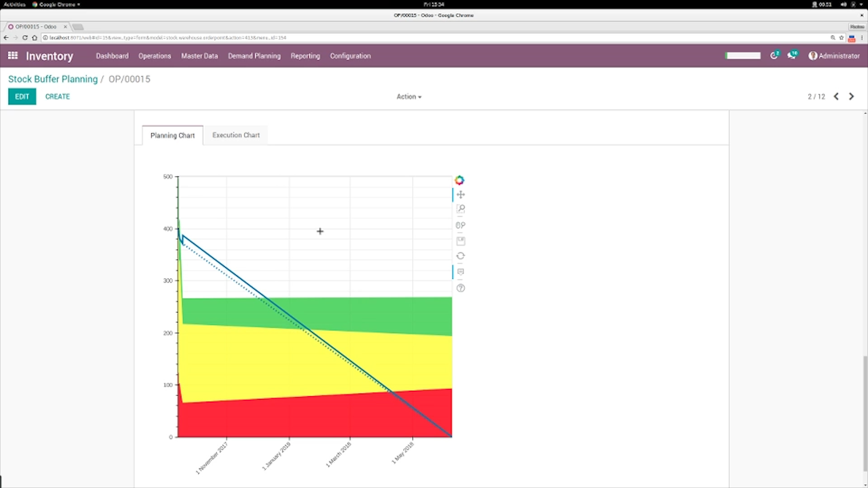Select the Box Zoom tool
This screenshot has width=868, height=488.
tap(460, 209)
